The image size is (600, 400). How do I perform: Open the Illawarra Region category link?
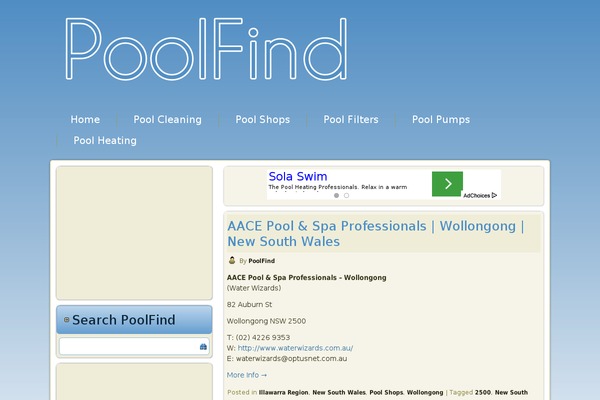[284, 392]
